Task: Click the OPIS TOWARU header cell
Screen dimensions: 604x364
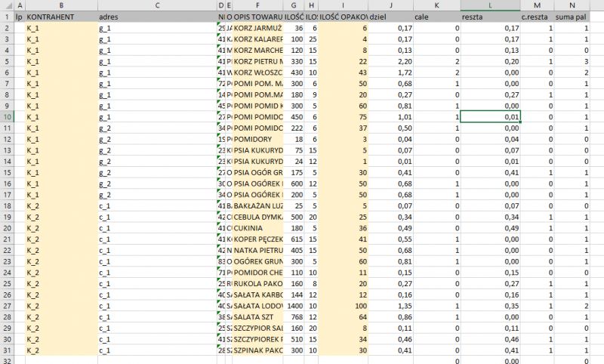Action: point(257,17)
